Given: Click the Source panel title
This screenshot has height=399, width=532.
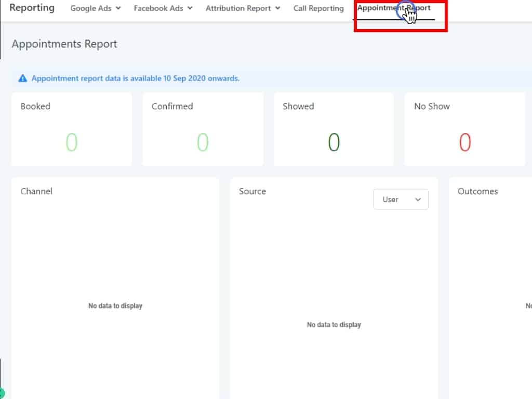Looking at the screenshot, I should click(252, 191).
